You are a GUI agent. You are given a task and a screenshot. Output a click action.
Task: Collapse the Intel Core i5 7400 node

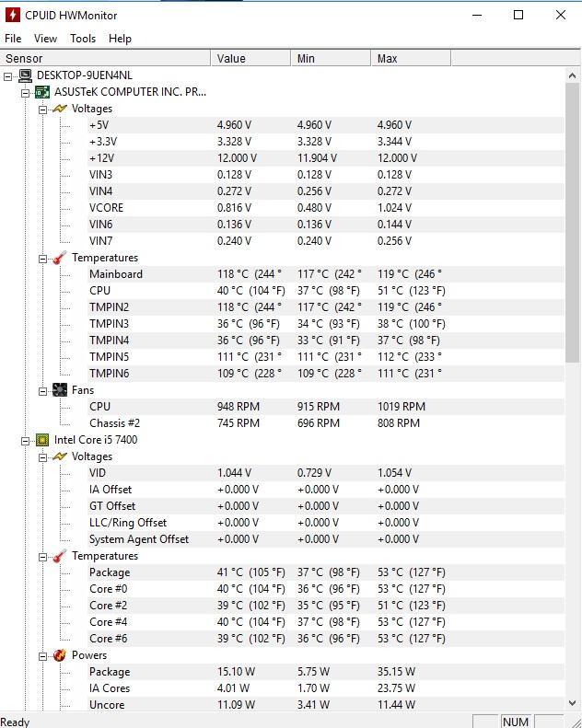[x=25, y=441]
